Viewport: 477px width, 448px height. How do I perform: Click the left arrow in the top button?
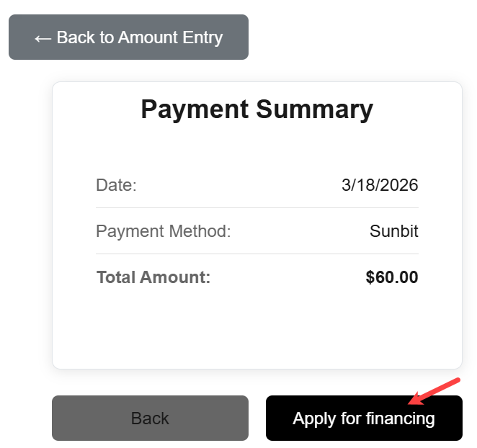coord(43,38)
